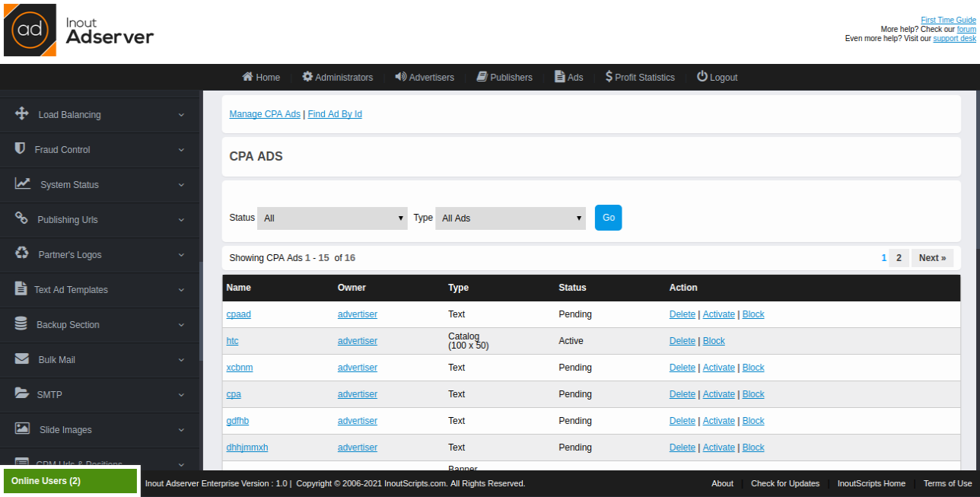This screenshot has height=497, width=980.
Task: Expand the Backup Section chevron
Action: coord(181,325)
